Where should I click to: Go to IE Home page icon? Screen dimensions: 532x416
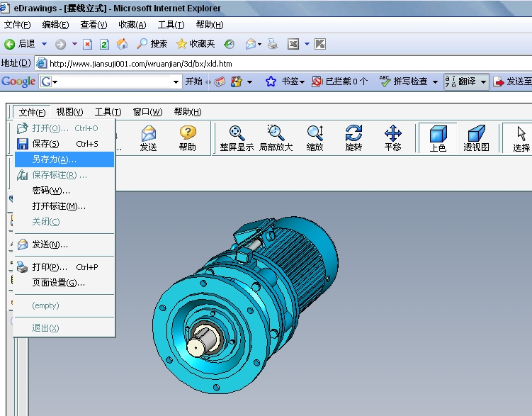tap(122, 44)
